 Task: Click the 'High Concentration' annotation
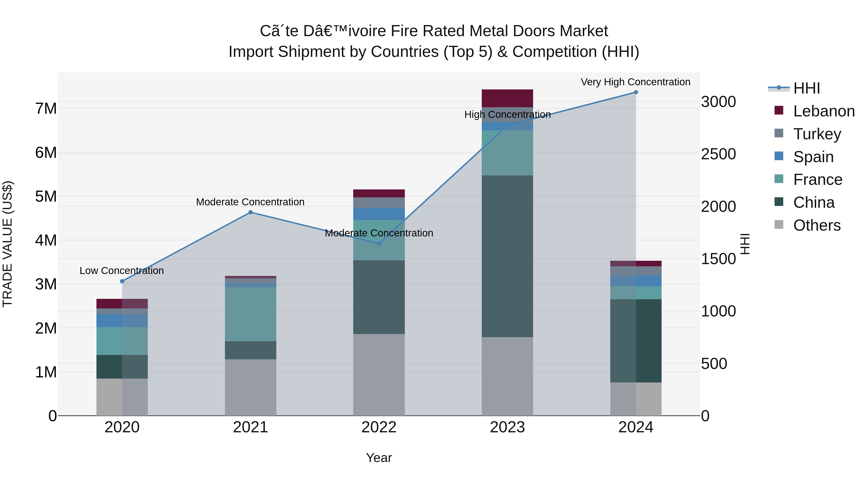[x=508, y=114]
